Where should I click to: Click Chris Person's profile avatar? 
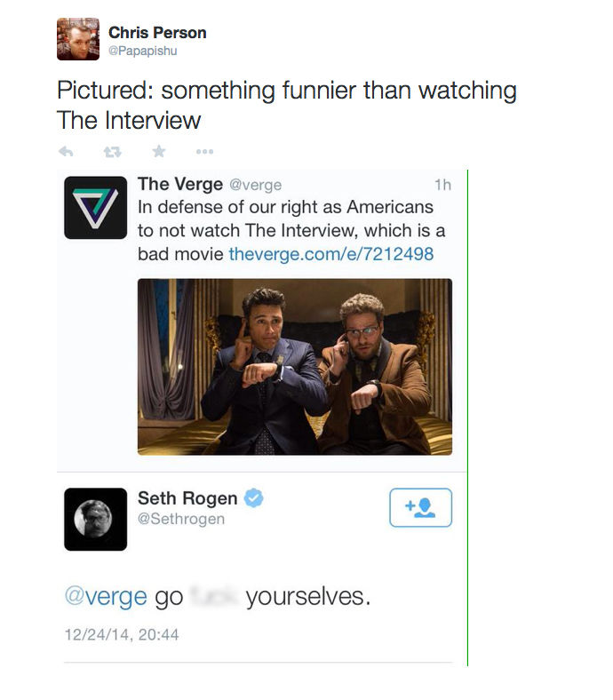78,39
